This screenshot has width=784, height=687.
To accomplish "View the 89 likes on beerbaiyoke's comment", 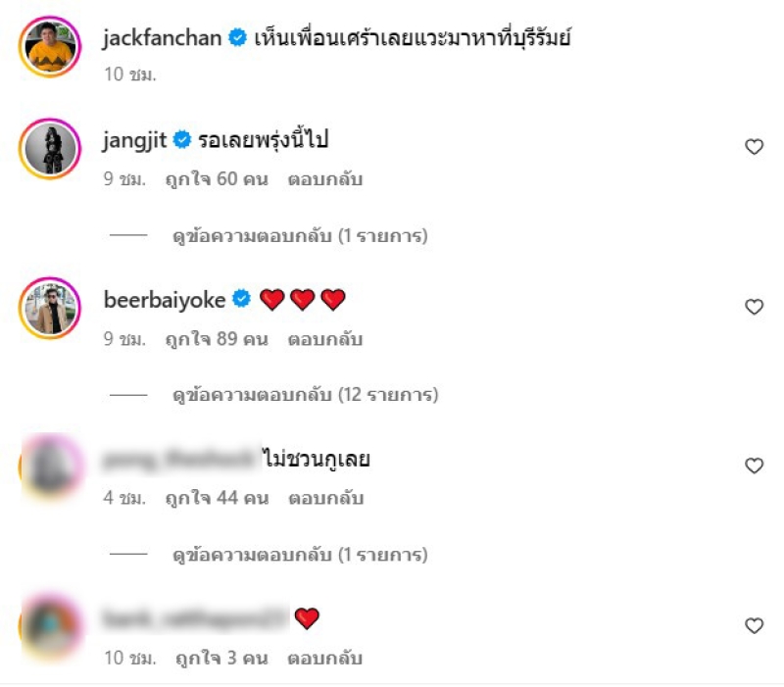I will 217,339.
